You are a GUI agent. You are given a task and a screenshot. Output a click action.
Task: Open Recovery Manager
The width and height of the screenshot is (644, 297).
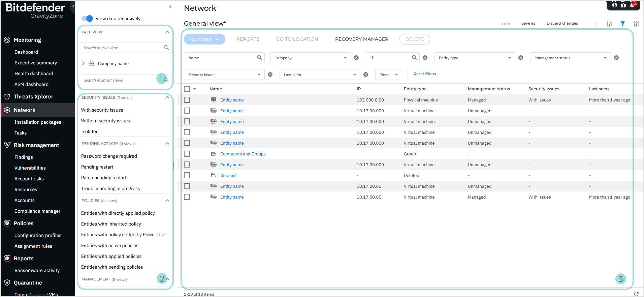point(362,39)
